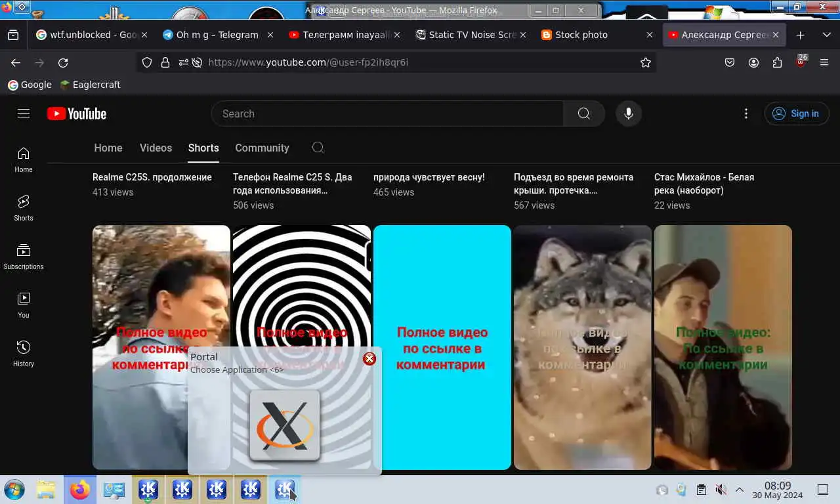Click the YouTube logo
The height and width of the screenshot is (504, 840).
coord(77,114)
